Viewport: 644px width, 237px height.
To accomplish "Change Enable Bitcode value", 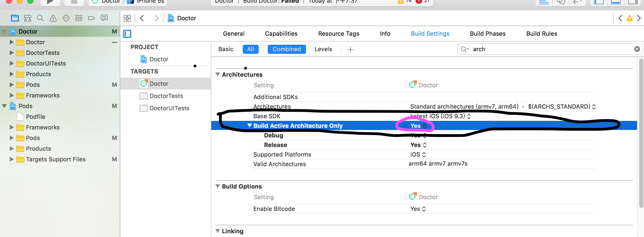I will pos(418,209).
